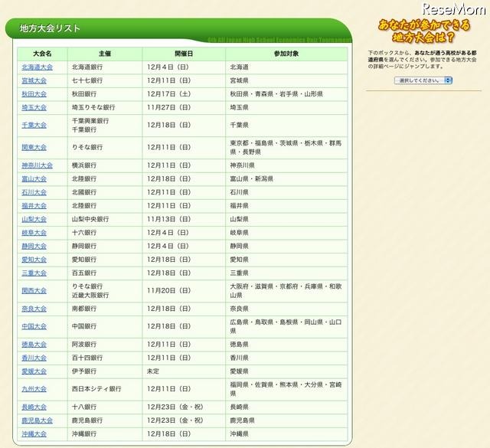
Task: Click the 関東大会 link
Action: tap(34, 147)
